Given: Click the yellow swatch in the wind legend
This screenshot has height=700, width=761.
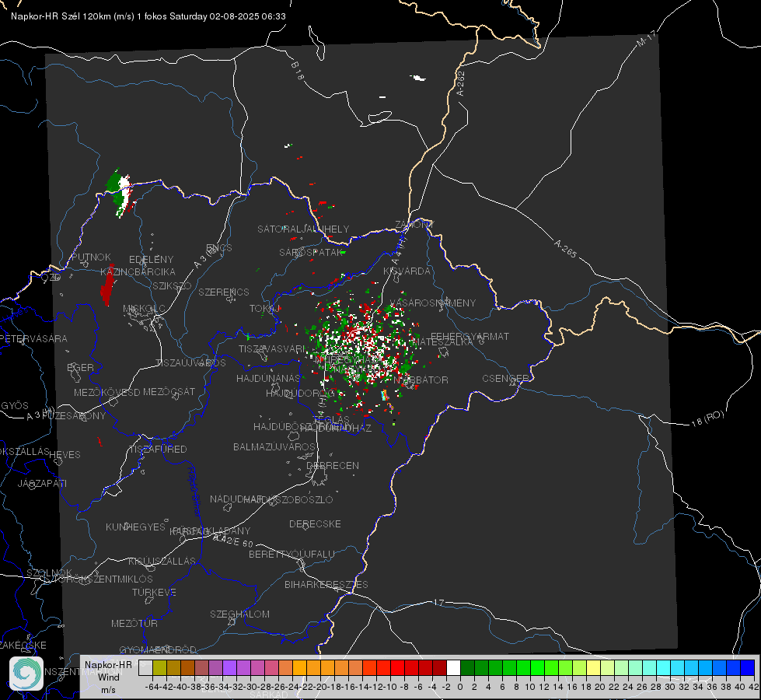Looking at the screenshot, I should click(593, 667).
